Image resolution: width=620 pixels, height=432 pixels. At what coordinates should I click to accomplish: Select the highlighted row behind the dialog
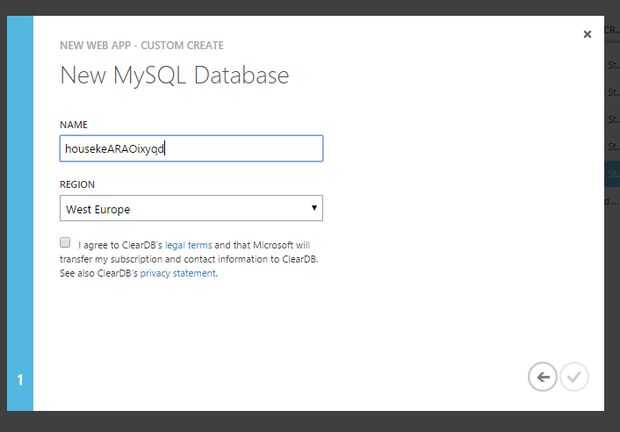[612, 174]
